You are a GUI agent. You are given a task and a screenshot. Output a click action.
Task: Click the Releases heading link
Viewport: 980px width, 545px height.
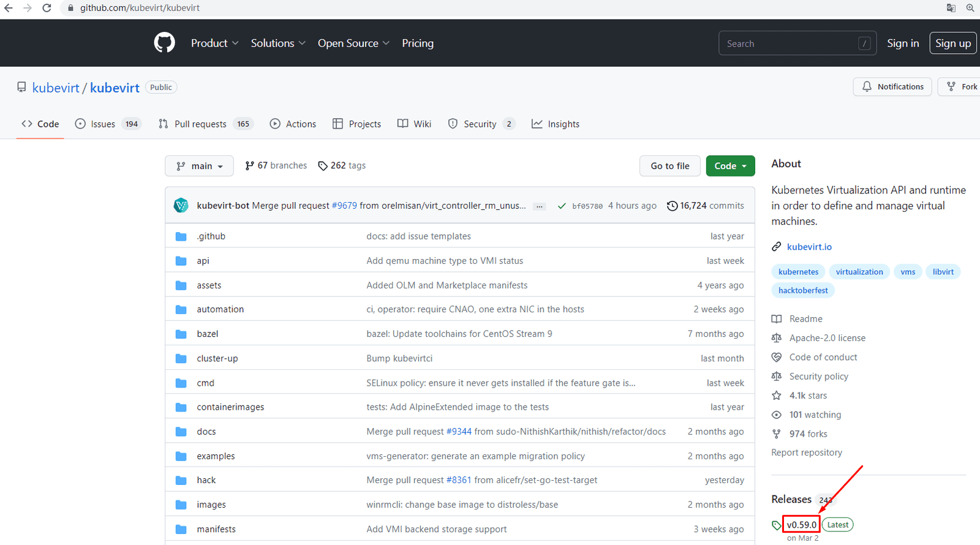coord(791,499)
